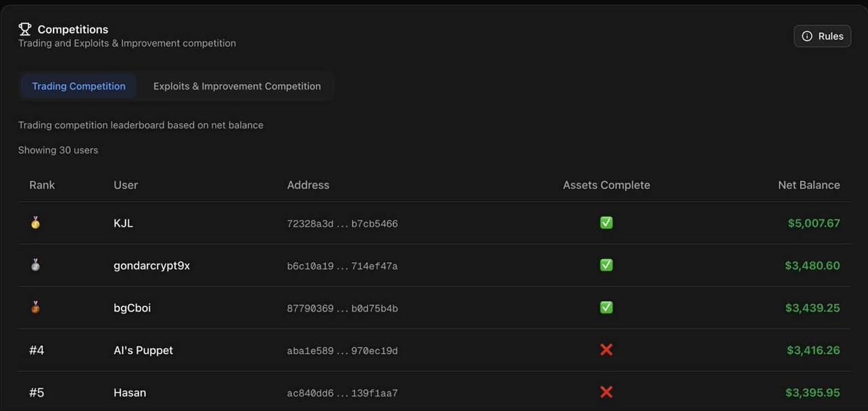Sort by Net Balance column header

coord(809,185)
